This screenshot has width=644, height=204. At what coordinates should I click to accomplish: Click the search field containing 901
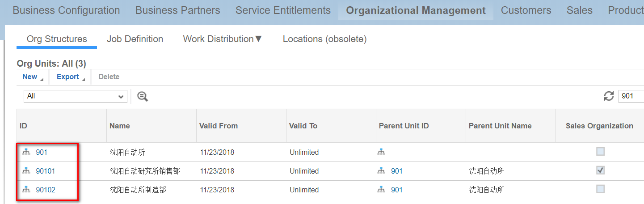[x=631, y=96]
